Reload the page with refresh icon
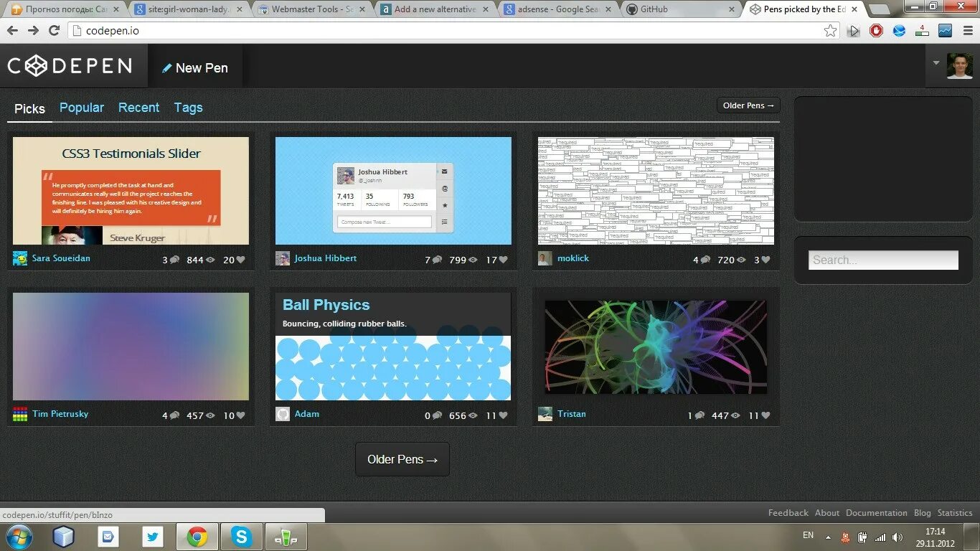The height and width of the screenshot is (551, 980). point(54,30)
